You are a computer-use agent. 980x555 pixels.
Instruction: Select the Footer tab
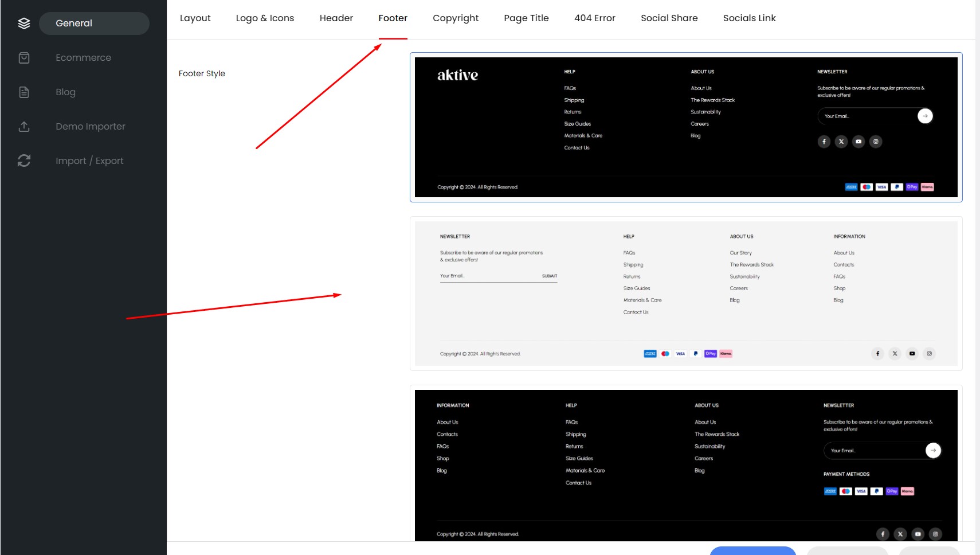click(393, 18)
